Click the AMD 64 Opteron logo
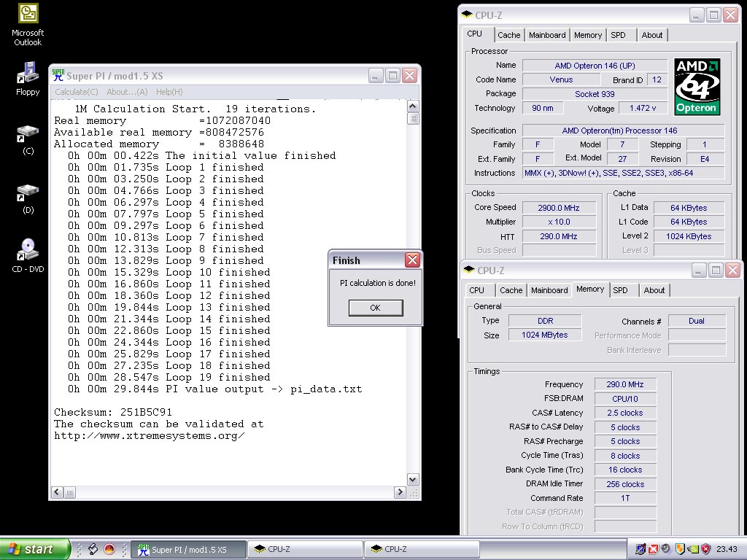747x560 pixels. 697,87
